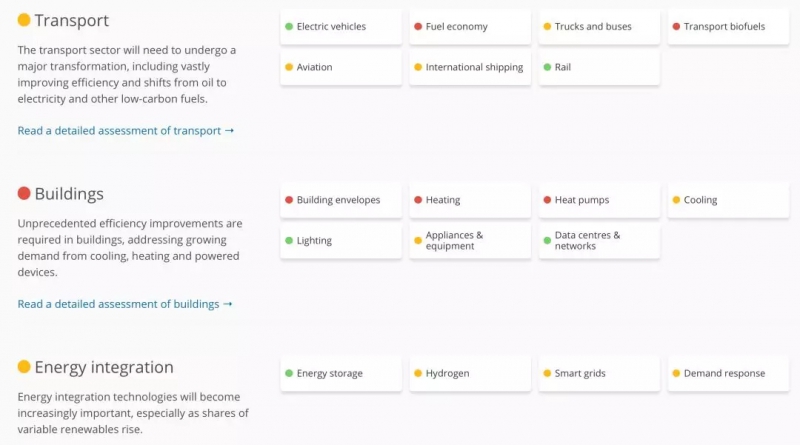This screenshot has height=445, width=800.
Task: Click the Heating card
Action: pos(469,200)
